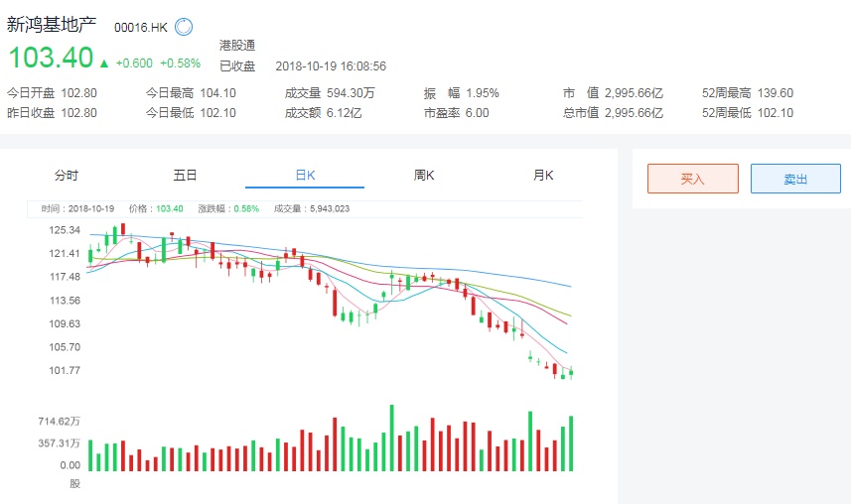Click the rightmost green volume bar

(x=571, y=443)
